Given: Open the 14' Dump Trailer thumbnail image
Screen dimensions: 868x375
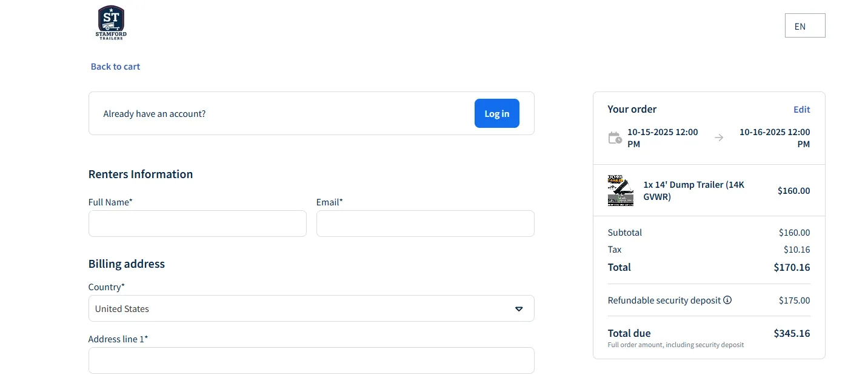Looking at the screenshot, I should click(x=620, y=191).
